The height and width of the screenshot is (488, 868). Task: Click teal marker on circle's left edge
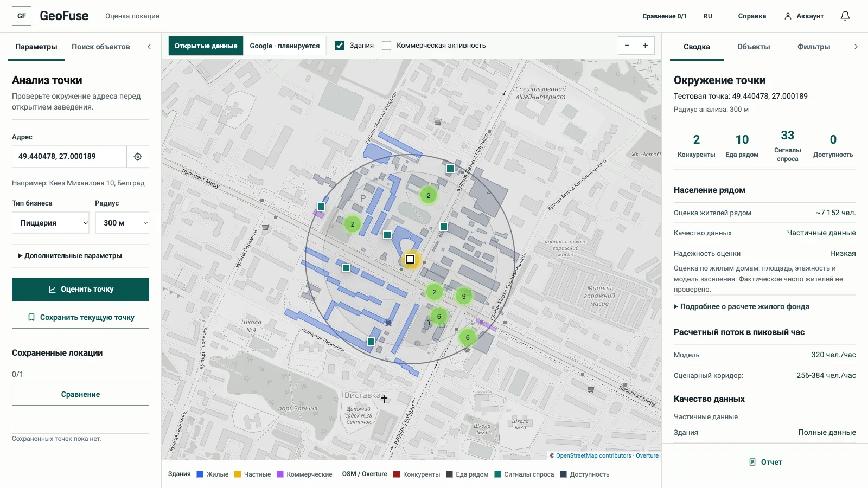tap(321, 207)
